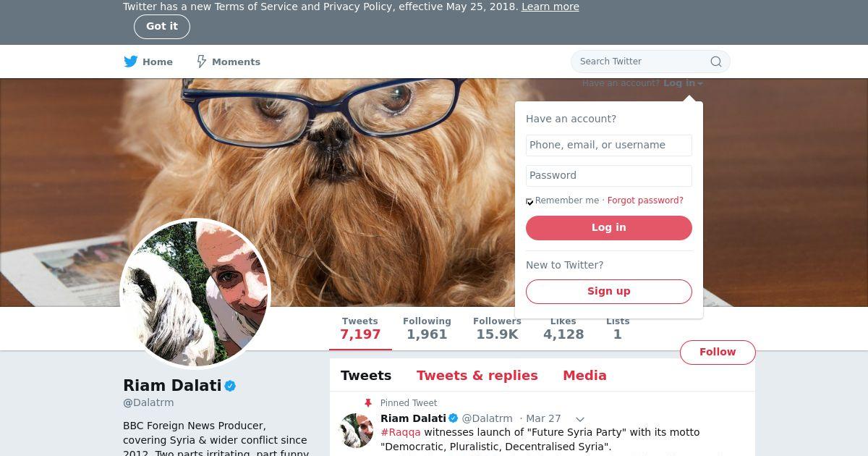Expand the pinned tweet's chevron menu
Image resolution: width=868 pixels, height=456 pixels.
(x=579, y=419)
